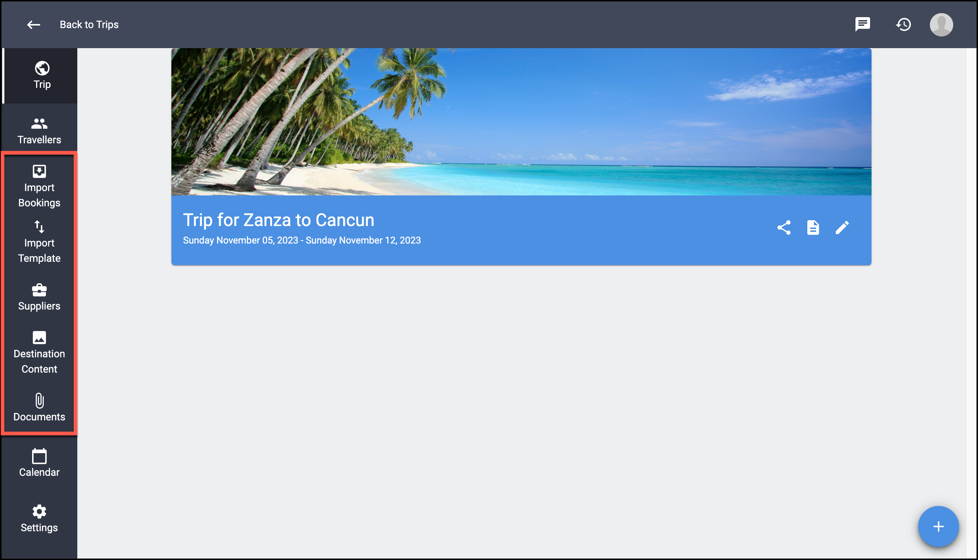Click the back arrow icon
The width and height of the screenshot is (978, 560).
34,25
